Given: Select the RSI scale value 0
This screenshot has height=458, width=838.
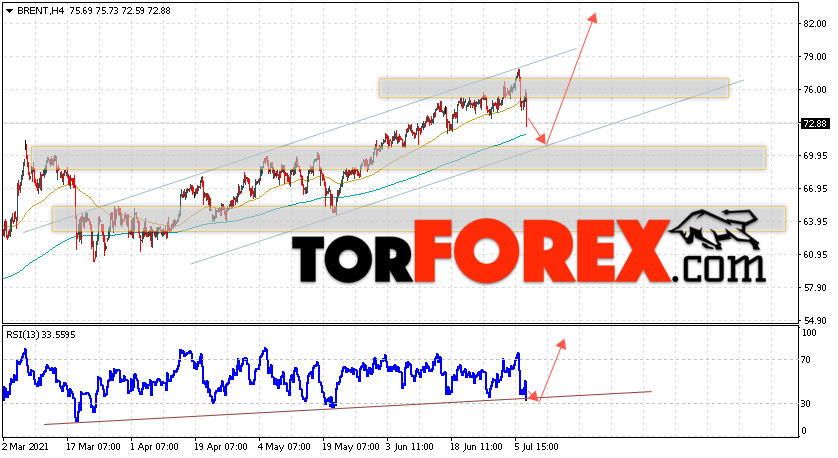Looking at the screenshot, I should [x=805, y=431].
